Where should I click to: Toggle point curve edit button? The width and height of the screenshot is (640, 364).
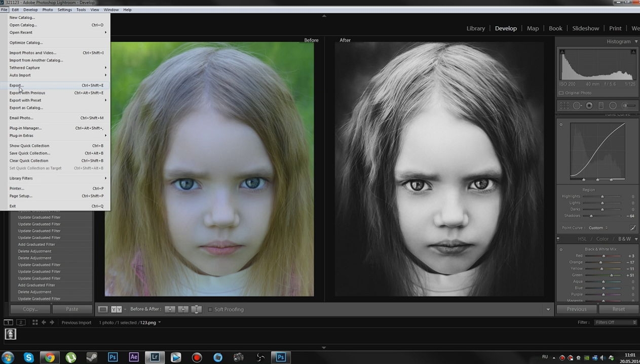[633, 228]
